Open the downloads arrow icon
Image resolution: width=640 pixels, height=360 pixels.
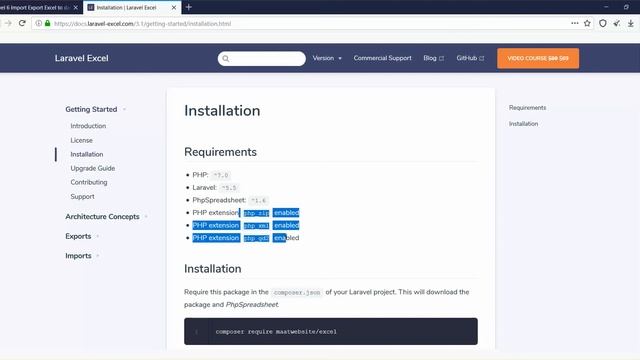point(631,23)
